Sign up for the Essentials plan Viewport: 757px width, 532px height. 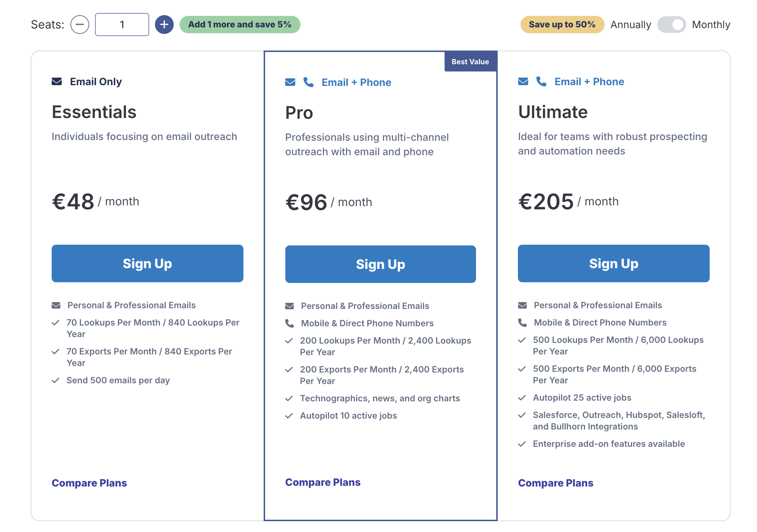point(147,263)
